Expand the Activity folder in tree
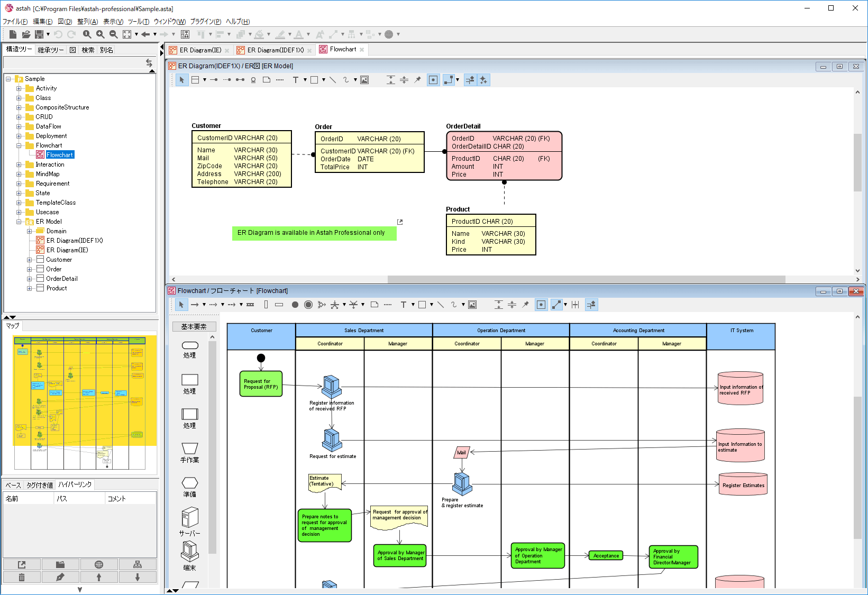Viewport: 868px width, 595px height. point(19,88)
